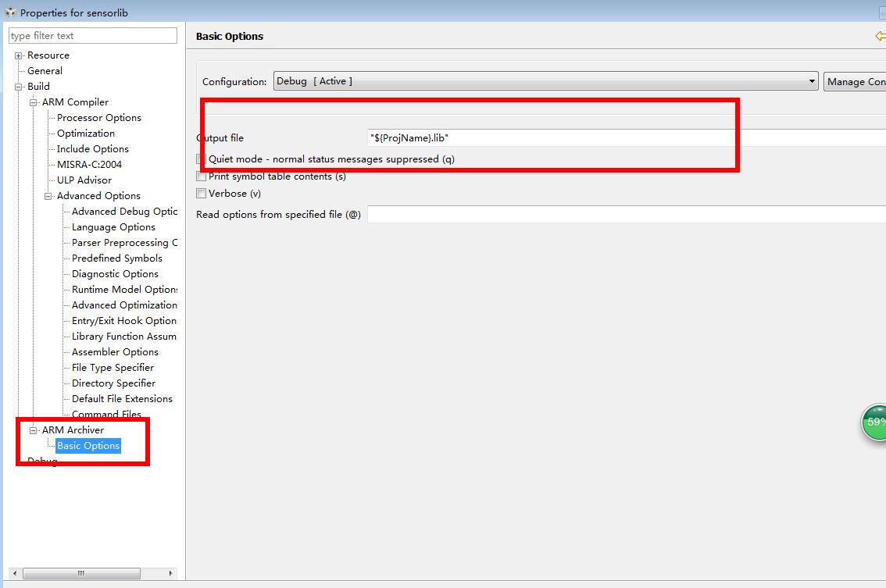Click the tree horizontal scrollbar thumb

(81, 573)
